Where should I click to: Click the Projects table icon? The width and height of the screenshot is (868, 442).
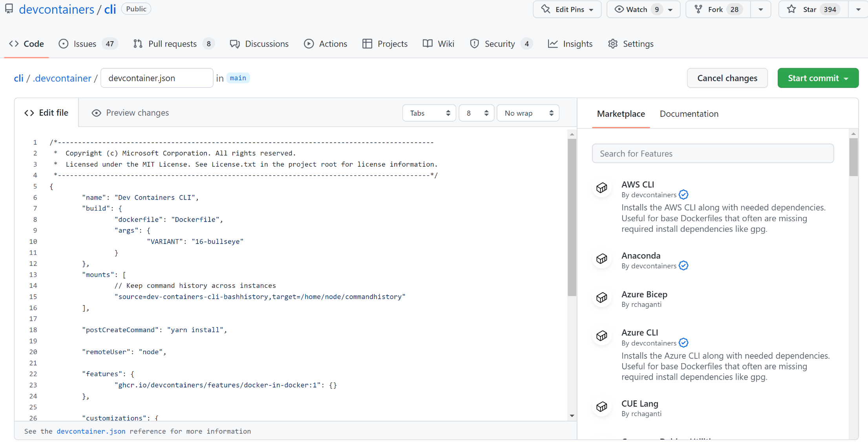pyautogui.click(x=367, y=44)
